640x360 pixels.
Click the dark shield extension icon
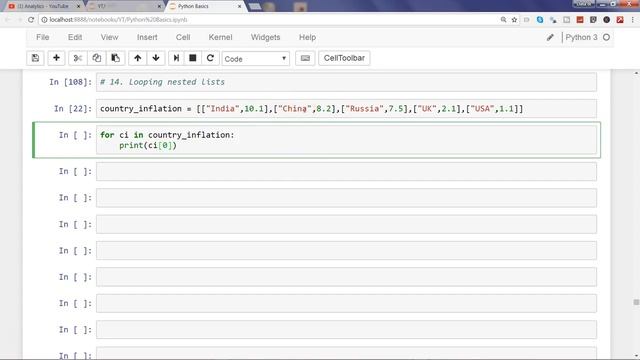593,20
